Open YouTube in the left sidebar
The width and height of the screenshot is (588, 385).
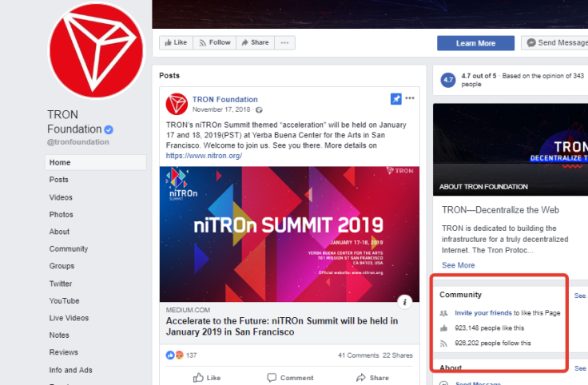point(64,300)
